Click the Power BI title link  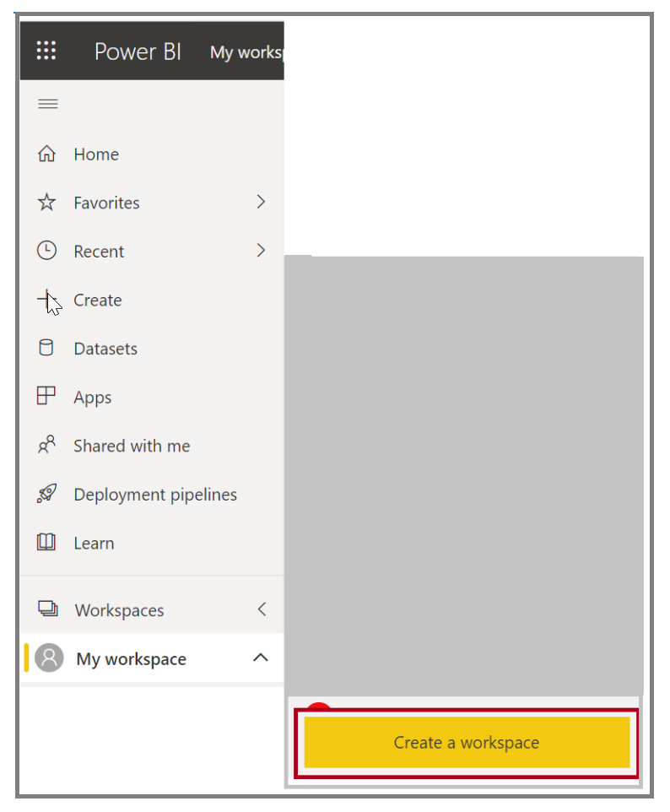point(138,51)
